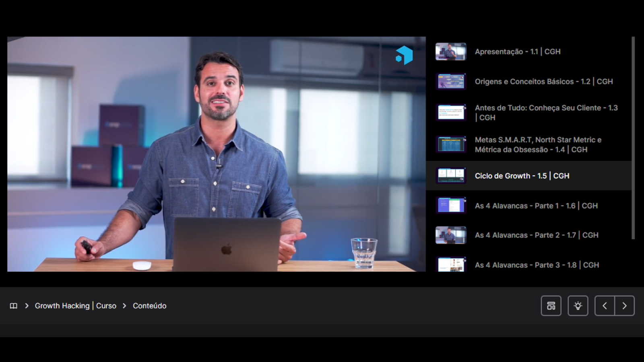Click the layout panel toggle icon
Screen dimensions: 644x362
coord(551,306)
